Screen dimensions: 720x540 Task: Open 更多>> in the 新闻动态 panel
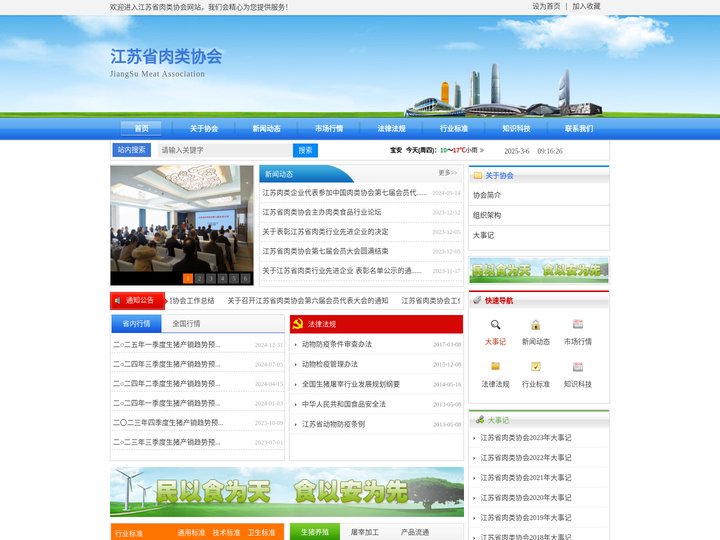[448, 173]
